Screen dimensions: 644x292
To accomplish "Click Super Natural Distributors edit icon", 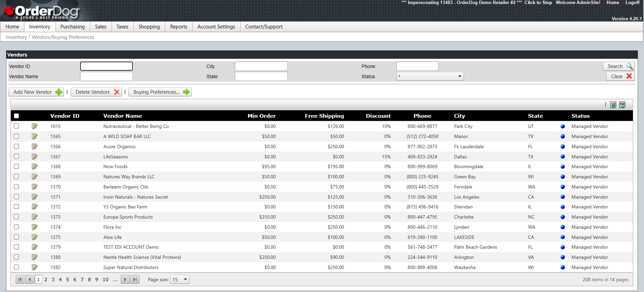I will coord(34,267).
